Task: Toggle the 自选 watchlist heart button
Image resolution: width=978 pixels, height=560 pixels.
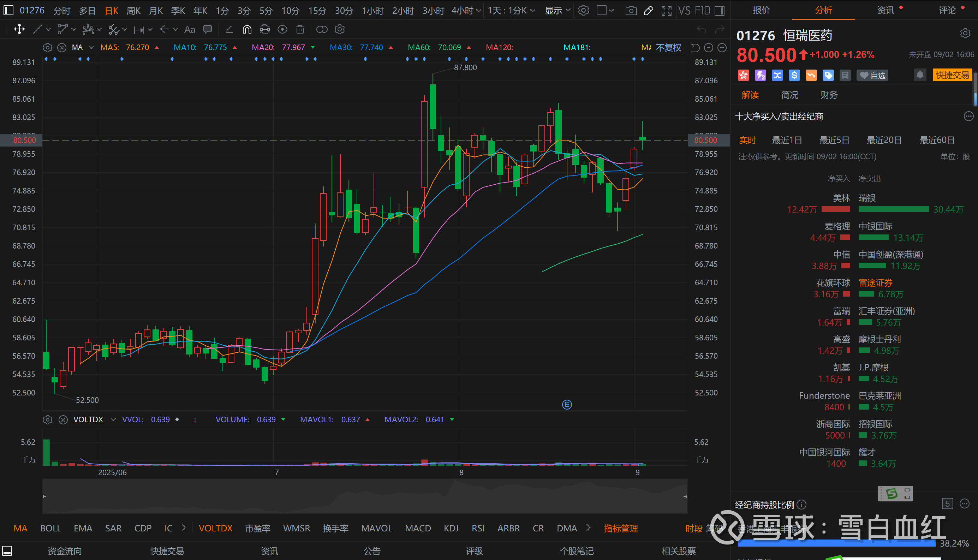Action: (872, 76)
